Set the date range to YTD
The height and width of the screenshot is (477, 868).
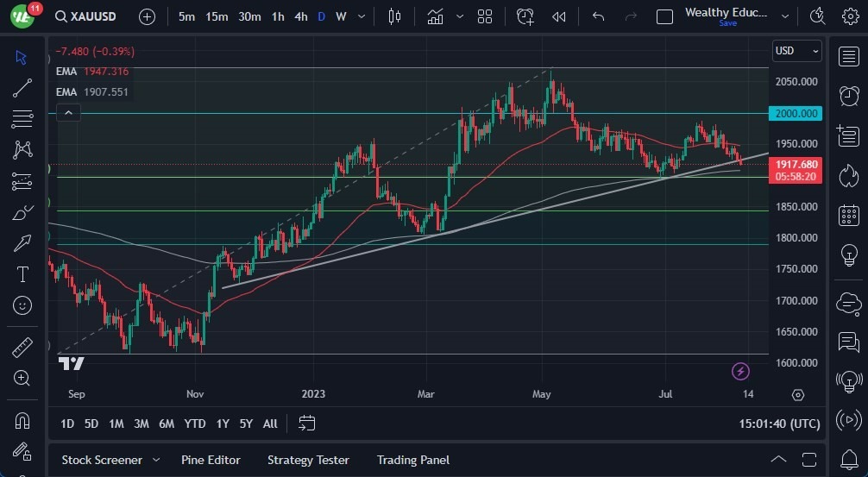(195, 424)
